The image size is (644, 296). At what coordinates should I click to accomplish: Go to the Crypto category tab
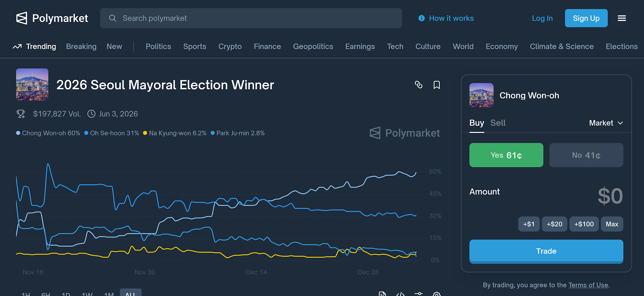pos(230,47)
